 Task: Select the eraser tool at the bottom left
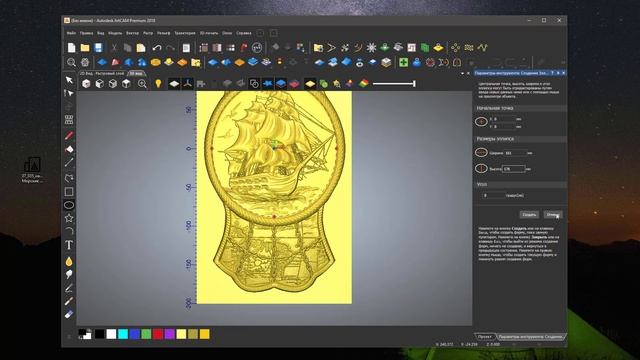69,314
